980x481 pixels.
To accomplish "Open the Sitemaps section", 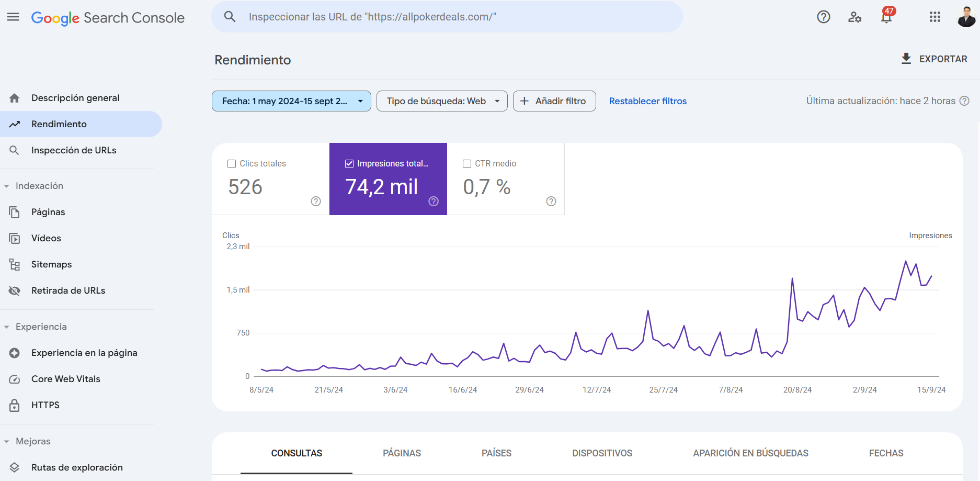I will pyautogui.click(x=51, y=264).
